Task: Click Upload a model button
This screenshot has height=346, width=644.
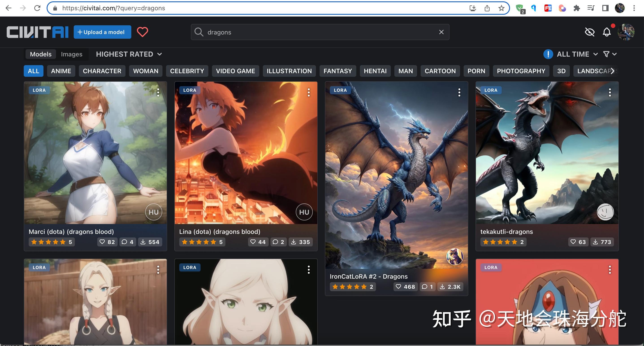Action: click(102, 32)
